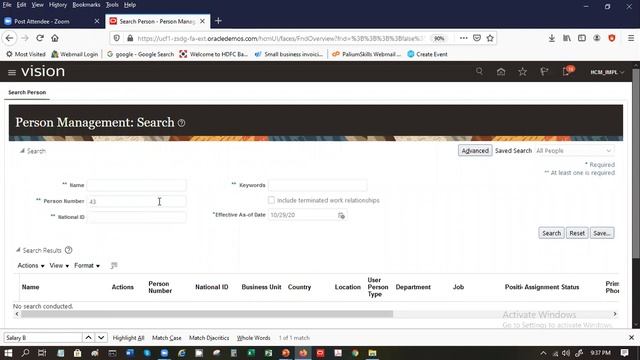Open Favorites star icon in Vision header
Screen dimensions: 640x360
(x=522, y=72)
